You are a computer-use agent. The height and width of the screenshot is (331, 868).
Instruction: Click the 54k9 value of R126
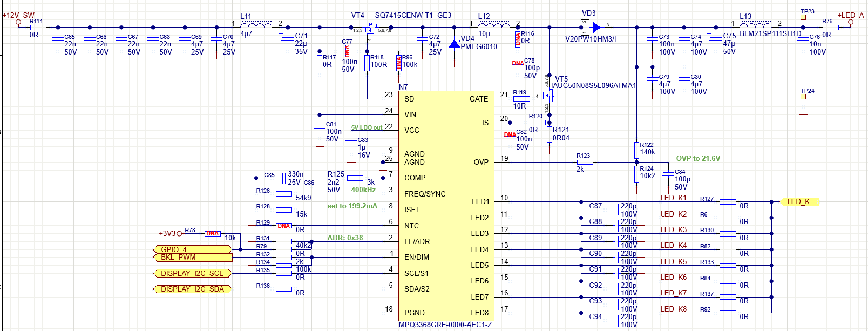pos(303,198)
